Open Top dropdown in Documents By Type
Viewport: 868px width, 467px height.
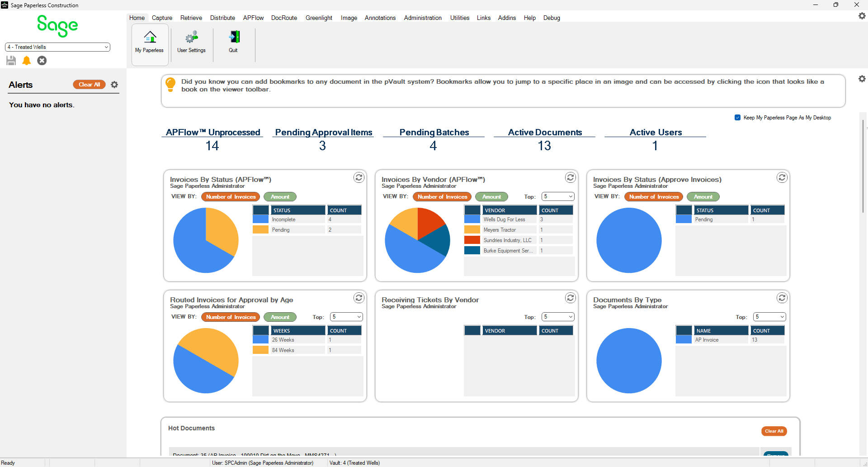point(769,317)
